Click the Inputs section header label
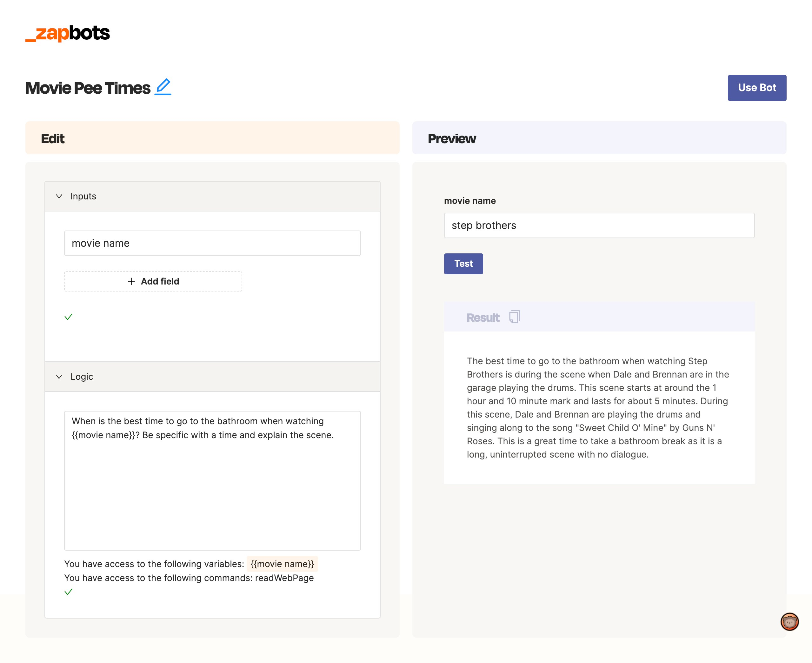The width and height of the screenshot is (812, 663). pos(83,196)
